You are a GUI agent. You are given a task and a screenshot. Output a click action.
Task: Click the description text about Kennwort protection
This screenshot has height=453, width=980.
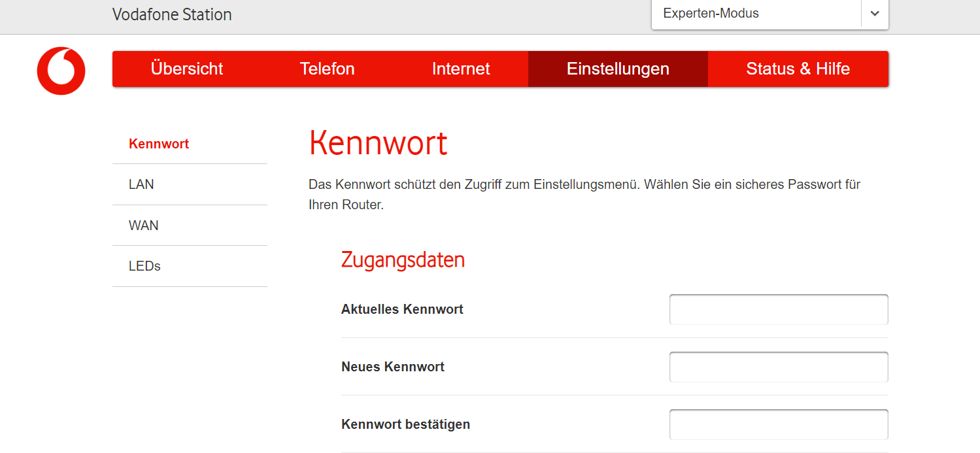pyautogui.click(x=584, y=194)
